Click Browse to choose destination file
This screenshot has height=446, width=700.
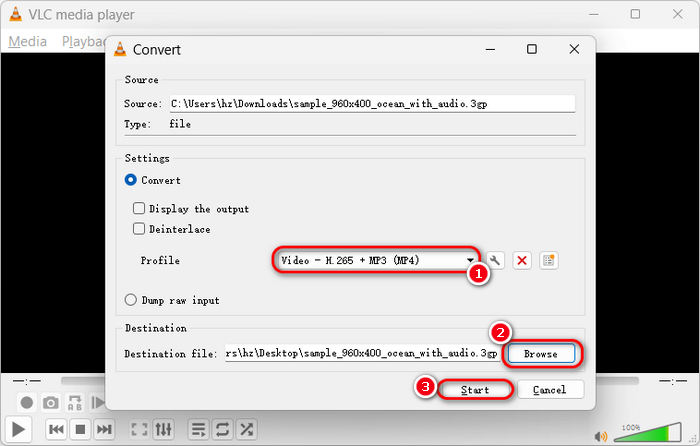tap(540, 354)
